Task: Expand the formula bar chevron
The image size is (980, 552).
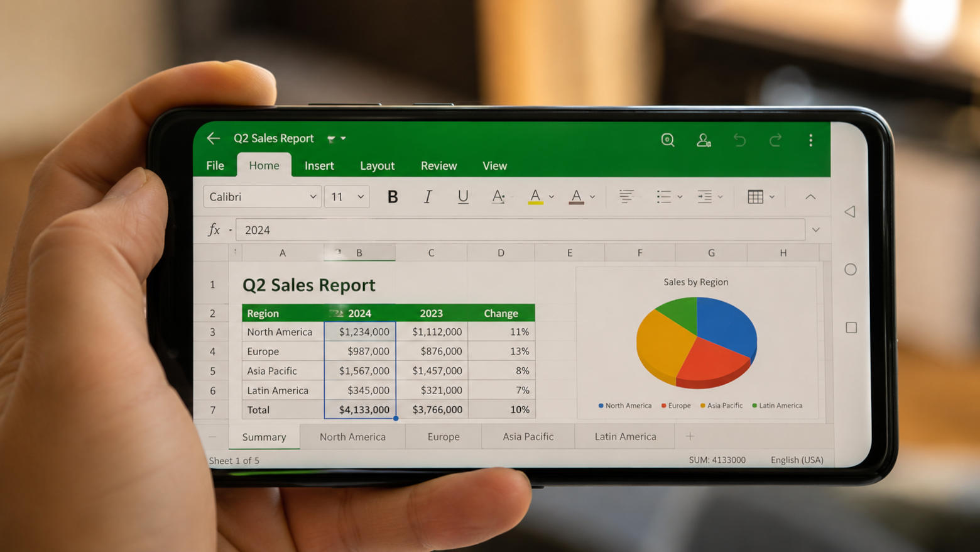Action: (816, 230)
